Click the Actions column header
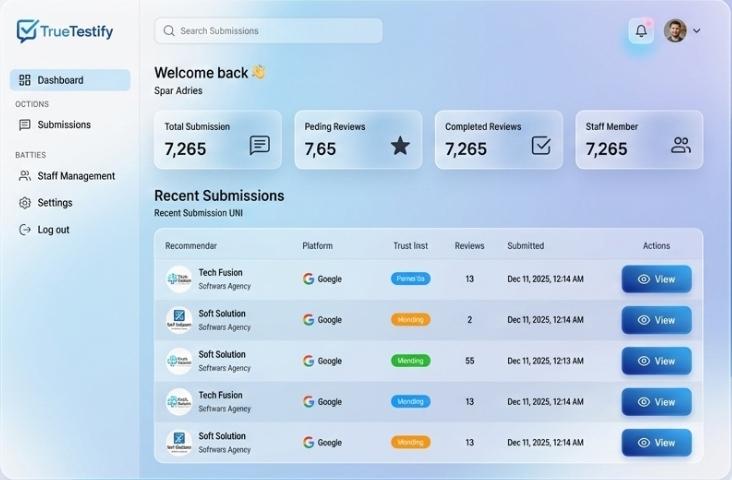This screenshot has height=480, width=732. point(656,246)
